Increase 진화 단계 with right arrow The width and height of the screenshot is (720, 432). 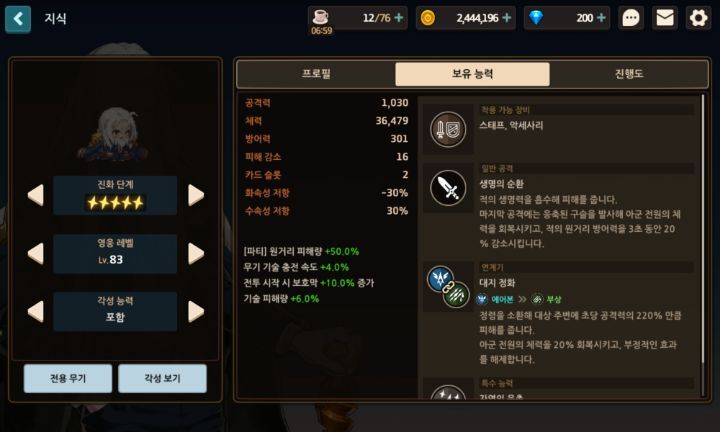(x=196, y=195)
